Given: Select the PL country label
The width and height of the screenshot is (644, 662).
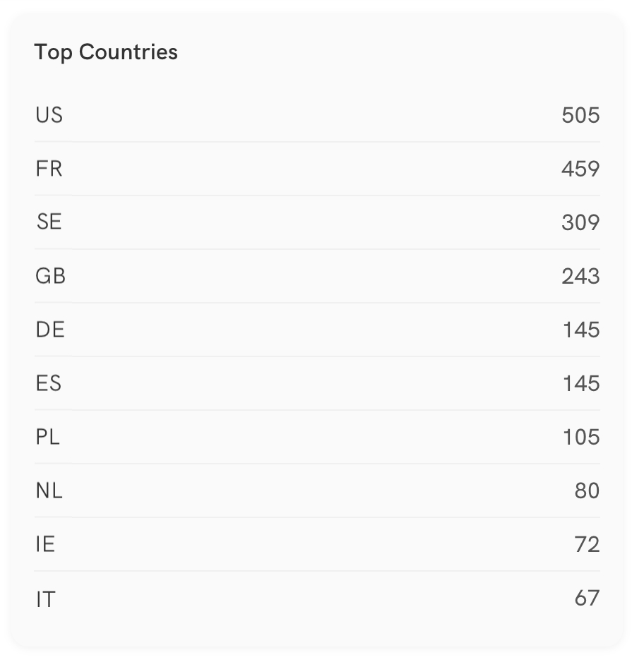Looking at the screenshot, I should [x=48, y=437].
